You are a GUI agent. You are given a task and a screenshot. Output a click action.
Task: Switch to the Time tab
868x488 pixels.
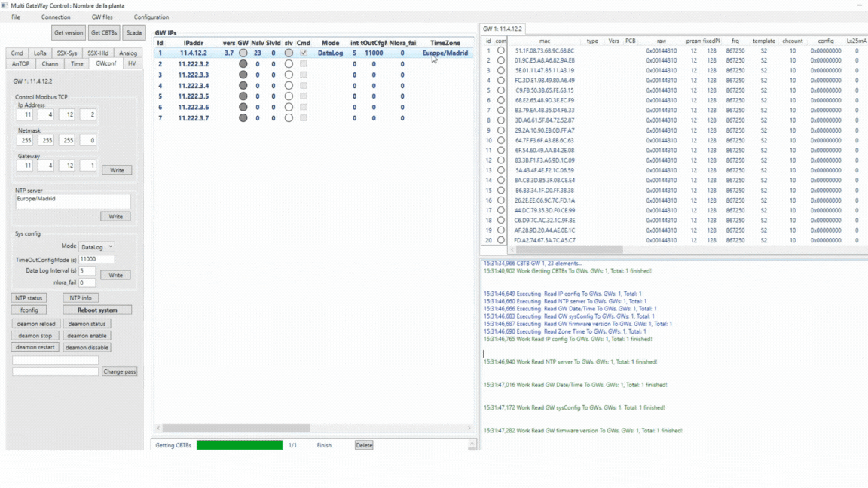77,63
